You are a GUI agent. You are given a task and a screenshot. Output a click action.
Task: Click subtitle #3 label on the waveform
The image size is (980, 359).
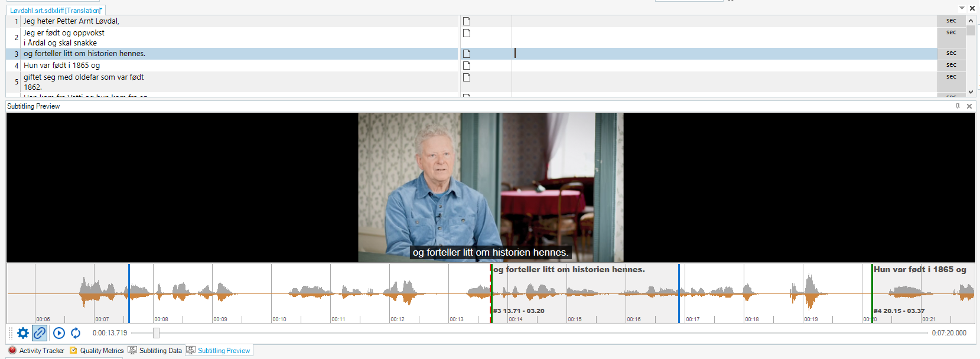[569, 270]
